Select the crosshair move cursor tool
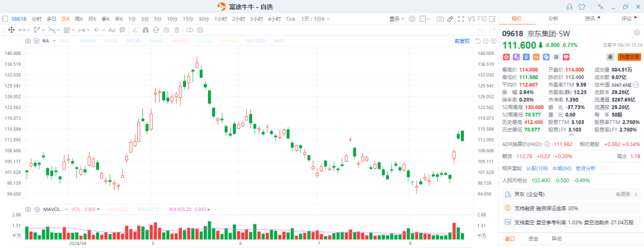This screenshot has height=248, width=644. [x=11, y=30]
